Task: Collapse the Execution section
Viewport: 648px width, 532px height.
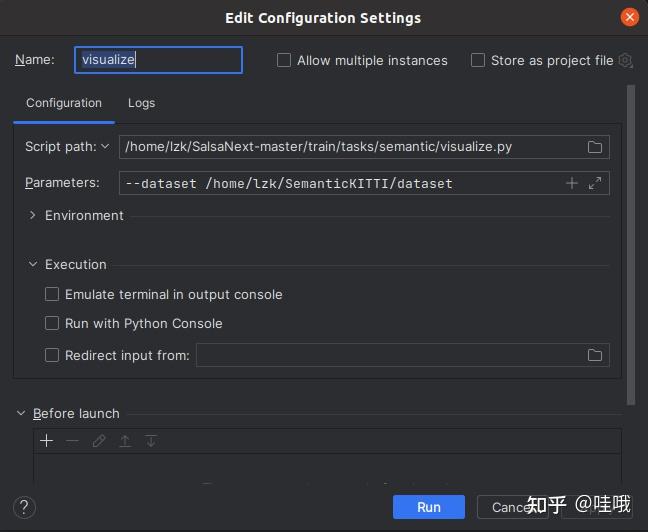Action: [33, 264]
